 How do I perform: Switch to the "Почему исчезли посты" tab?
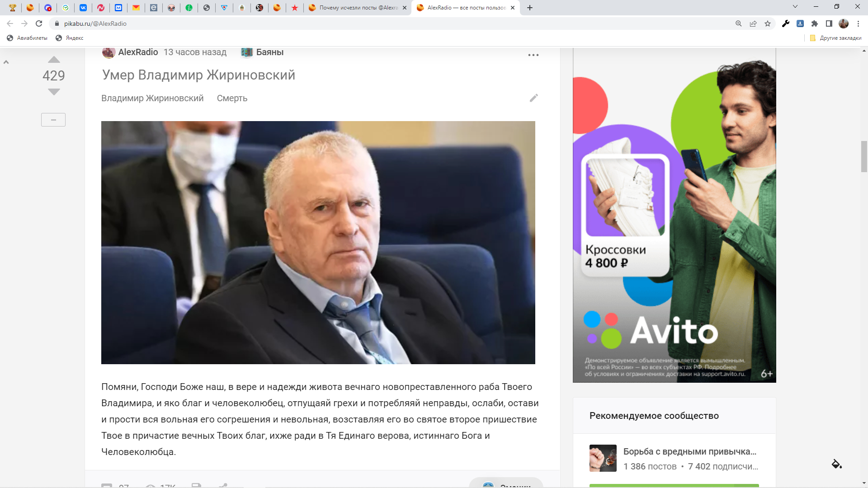[357, 8]
